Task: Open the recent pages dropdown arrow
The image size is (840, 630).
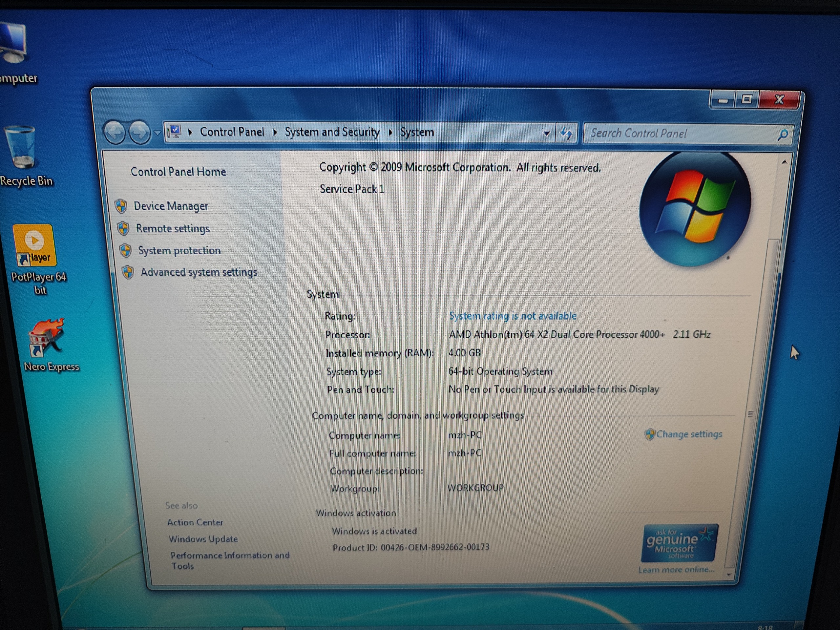Action: (x=157, y=133)
